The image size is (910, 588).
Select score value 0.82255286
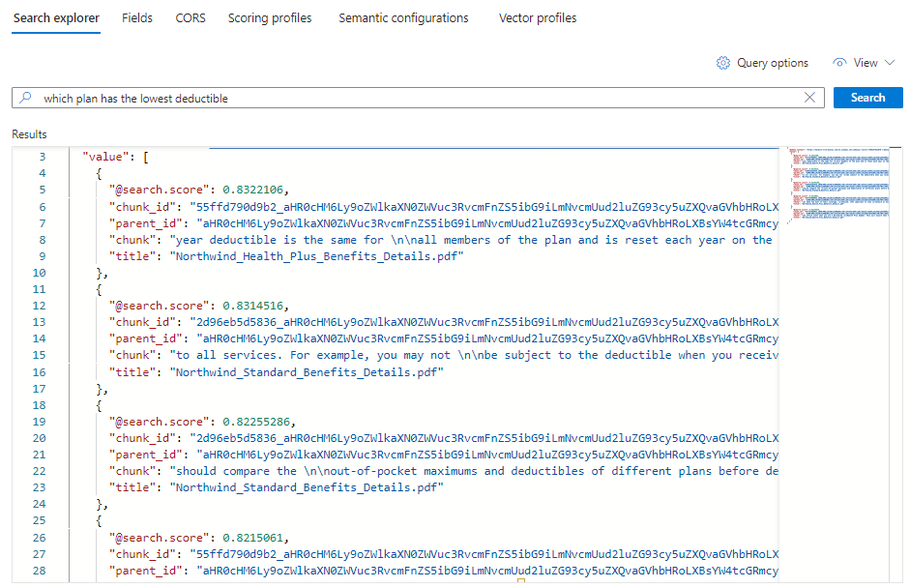tap(256, 422)
